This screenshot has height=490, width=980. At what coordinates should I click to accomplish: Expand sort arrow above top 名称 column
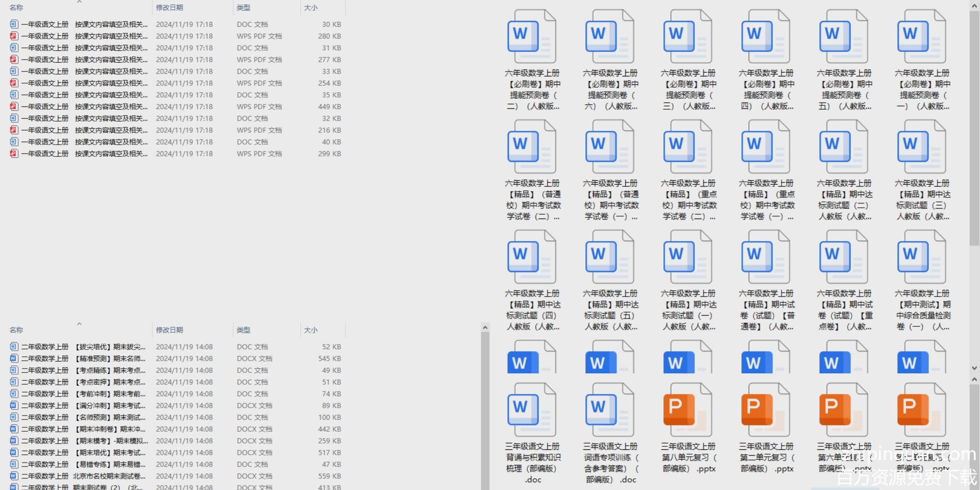click(x=79, y=2)
